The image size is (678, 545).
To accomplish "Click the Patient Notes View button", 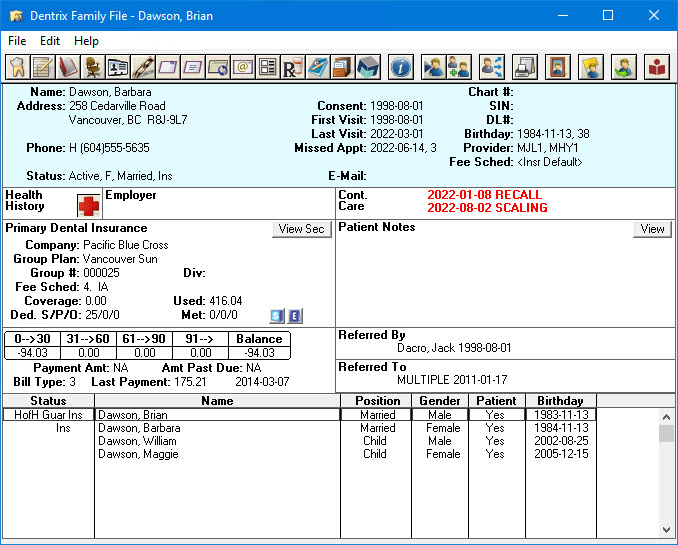I will (x=652, y=229).
